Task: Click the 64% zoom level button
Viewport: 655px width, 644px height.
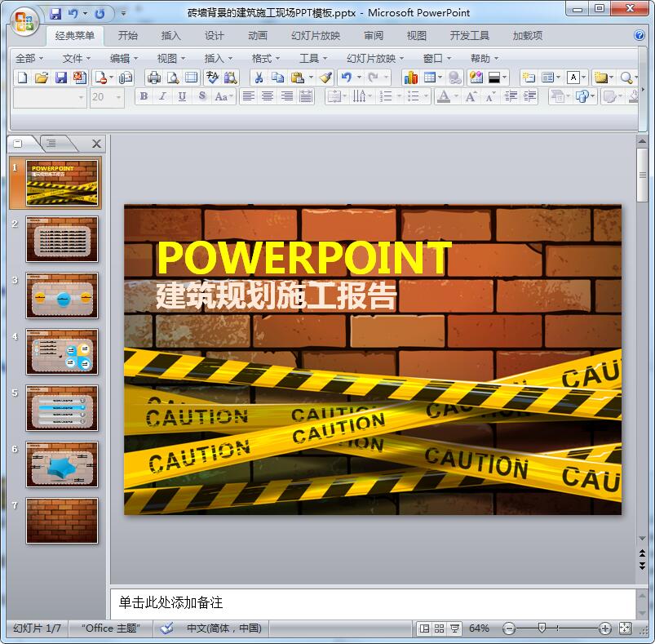Action: pos(479,628)
